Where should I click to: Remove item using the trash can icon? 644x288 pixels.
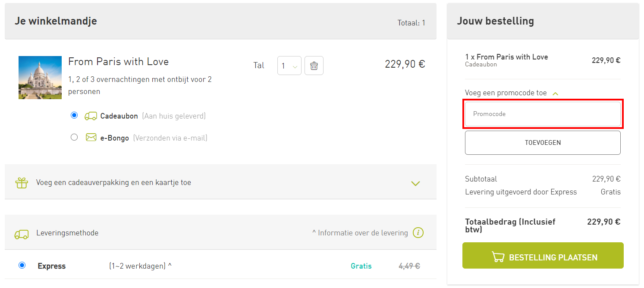[x=314, y=66]
